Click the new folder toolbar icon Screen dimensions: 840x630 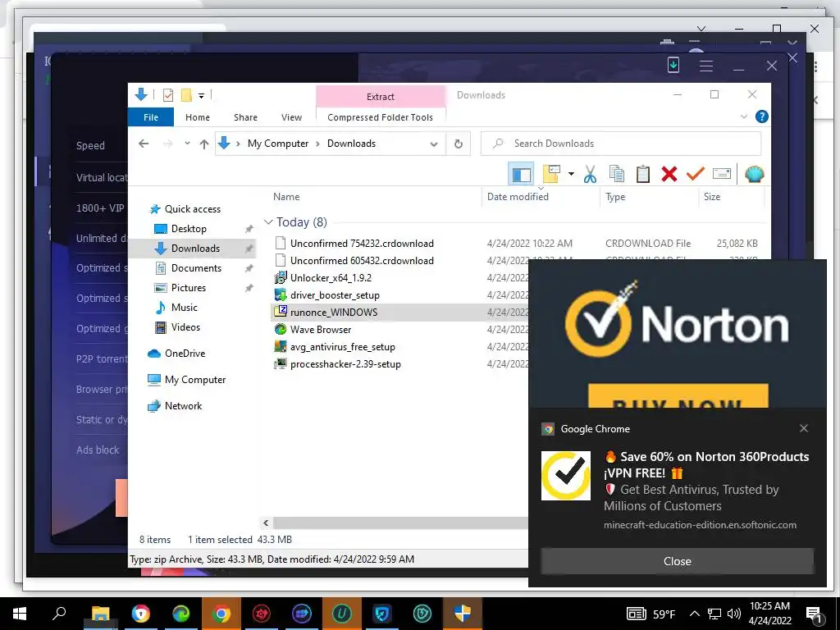click(x=551, y=174)
